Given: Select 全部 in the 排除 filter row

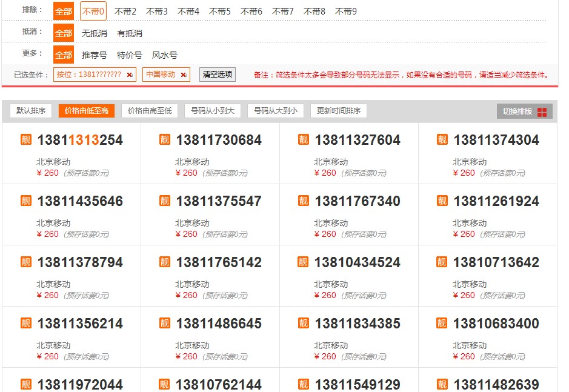Looking at the screenshot, I should 64,12.
